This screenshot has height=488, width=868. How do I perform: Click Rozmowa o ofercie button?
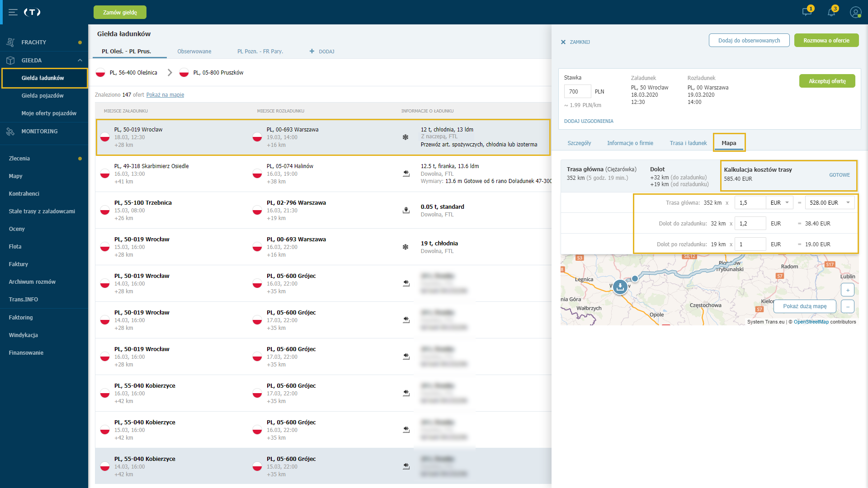[x=826, y=40]
